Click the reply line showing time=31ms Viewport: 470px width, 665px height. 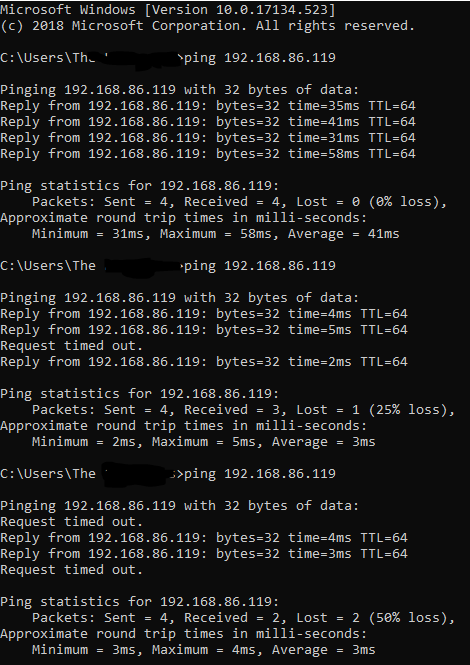click(208, 138)
